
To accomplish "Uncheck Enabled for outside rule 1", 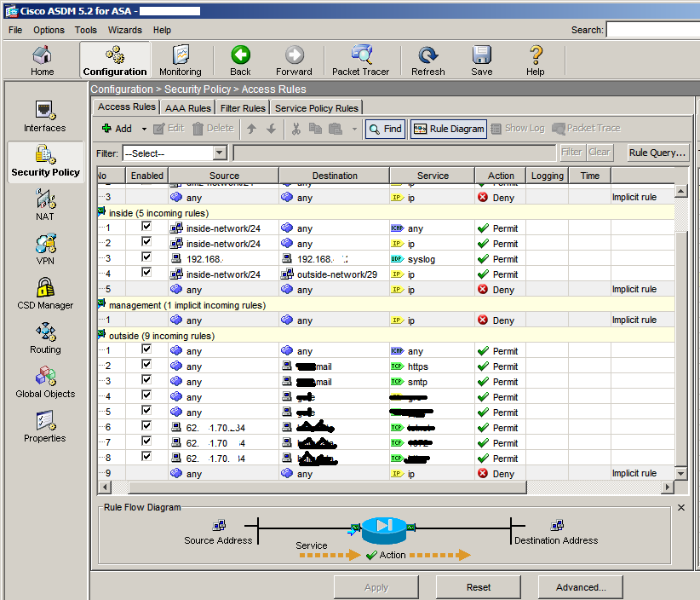I will 146,349.
